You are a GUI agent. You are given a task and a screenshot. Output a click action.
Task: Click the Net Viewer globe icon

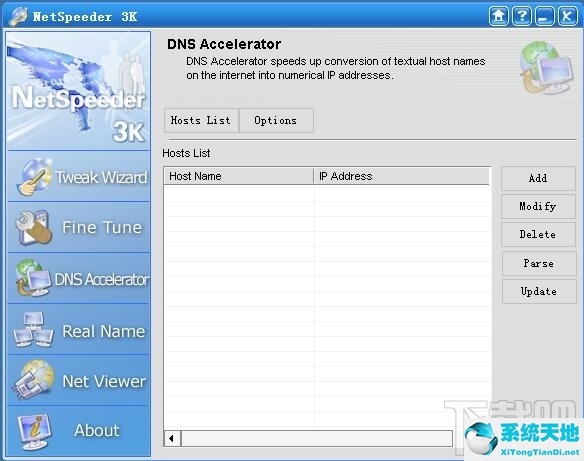tap(33, 380)
